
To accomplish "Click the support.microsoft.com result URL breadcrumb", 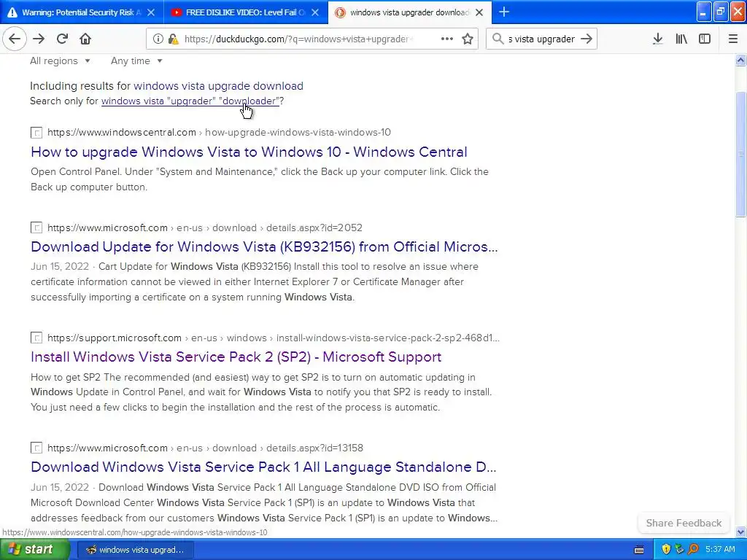I will click(x=274, y=338).
